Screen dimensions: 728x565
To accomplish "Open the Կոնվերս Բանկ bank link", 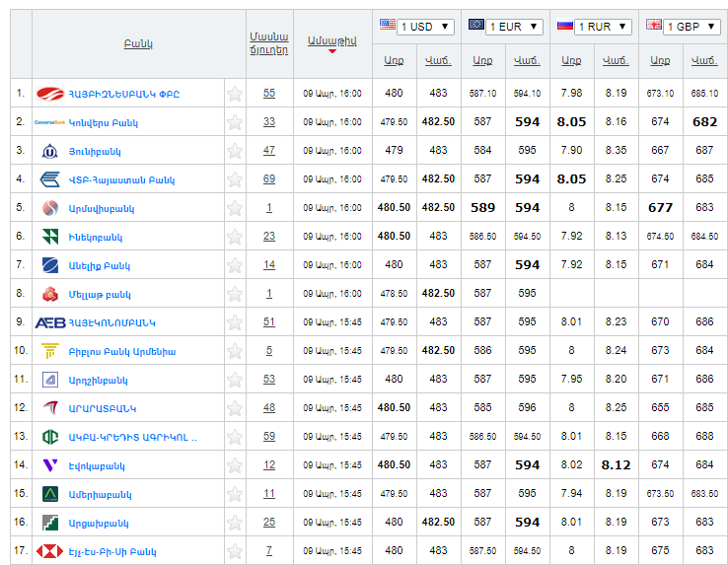I will (104, 123).
